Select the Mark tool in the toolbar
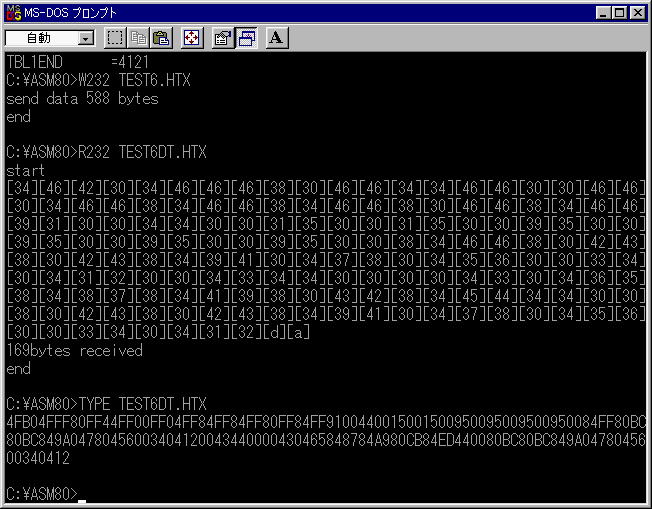 click(116, 38)
